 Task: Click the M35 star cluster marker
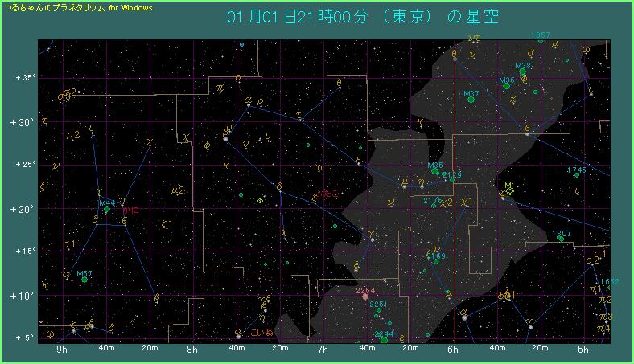click(x=435, y=171)
